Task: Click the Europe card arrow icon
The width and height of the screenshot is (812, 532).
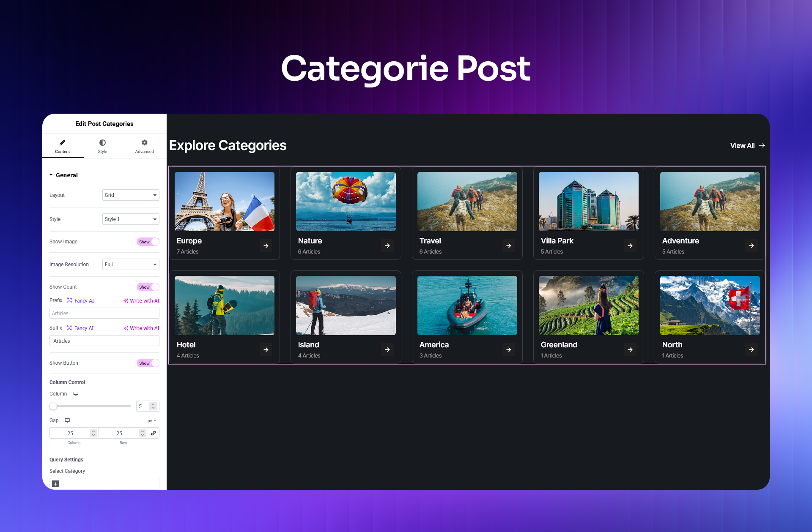Action: pyautogui.click(x=266, y=246)
